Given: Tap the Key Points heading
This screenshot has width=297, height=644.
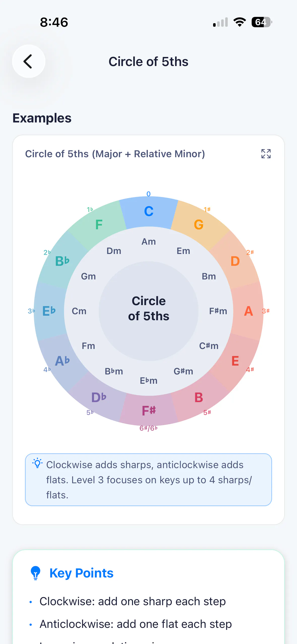Looking at the screenshot, I should 81,573.
